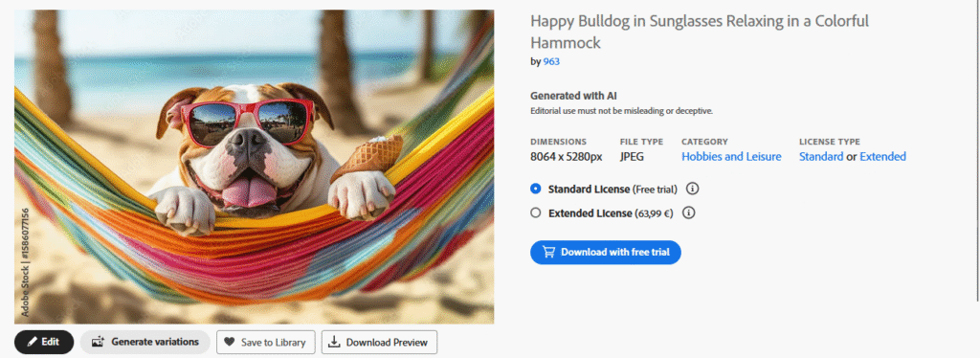This screenshot has width=980, height=358.
Task: Open the Standard license type link
Action: pyautogui.click(x=820, y=157)
